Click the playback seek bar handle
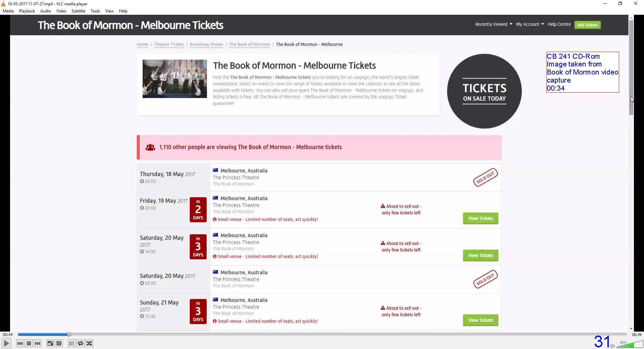This screenshot has height=349, width=644. coord(69,334)
